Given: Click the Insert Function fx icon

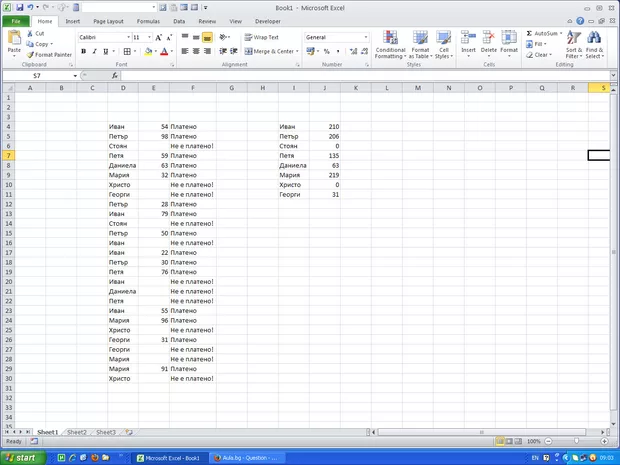Looking at the screenshot, I should tap(115, 76).
